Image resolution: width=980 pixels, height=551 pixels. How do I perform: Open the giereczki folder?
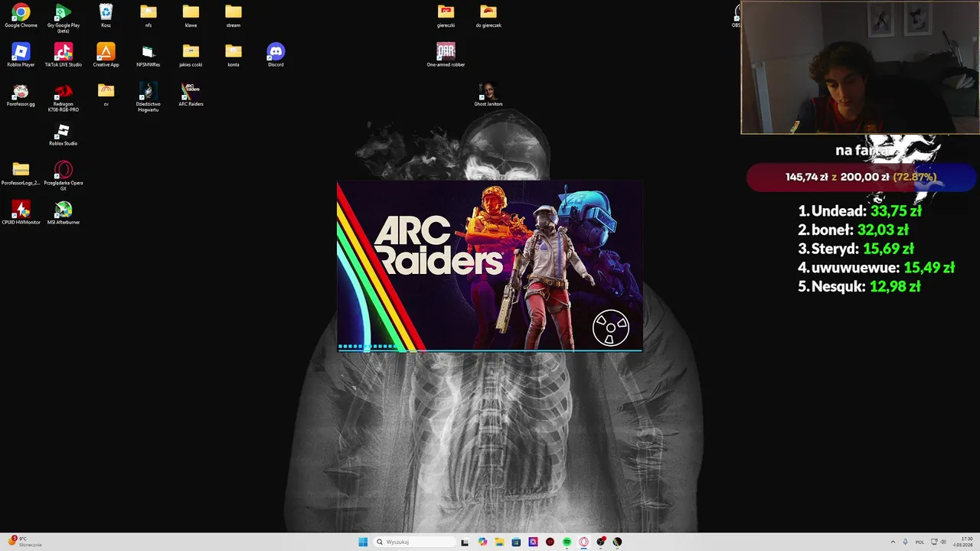[446, 15]
